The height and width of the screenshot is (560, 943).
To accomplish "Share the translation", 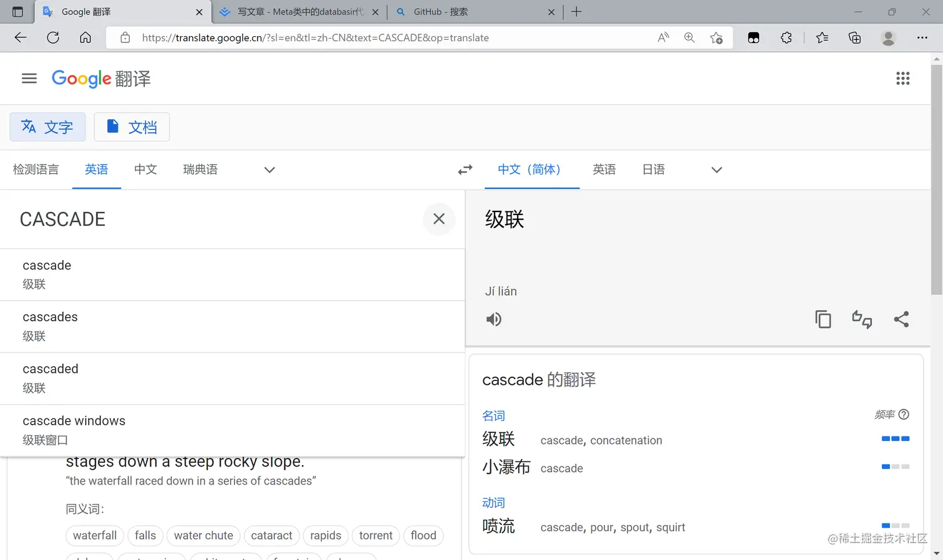I will coord(901,319).
